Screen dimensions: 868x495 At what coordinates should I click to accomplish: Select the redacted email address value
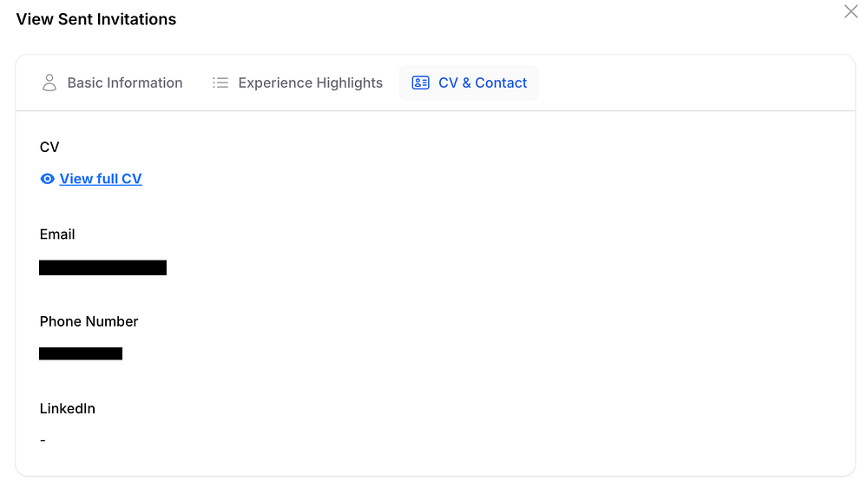(103, 267)
